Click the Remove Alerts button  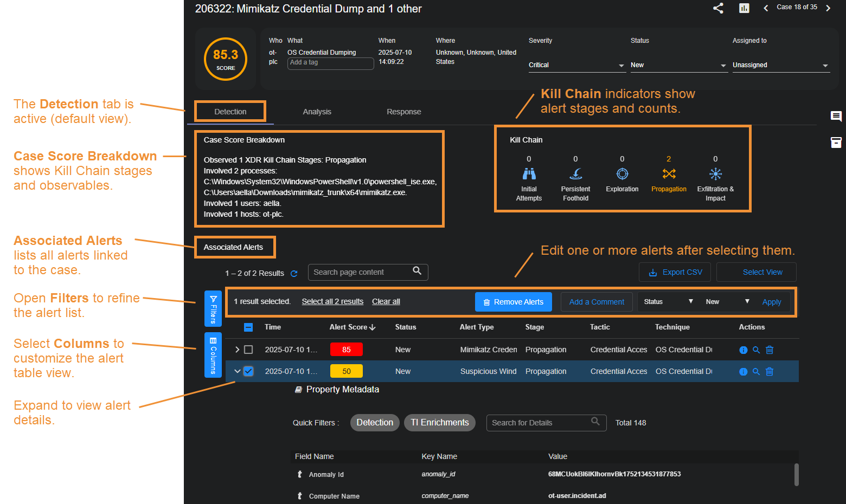pyautogui.click(x=513, y=302)
